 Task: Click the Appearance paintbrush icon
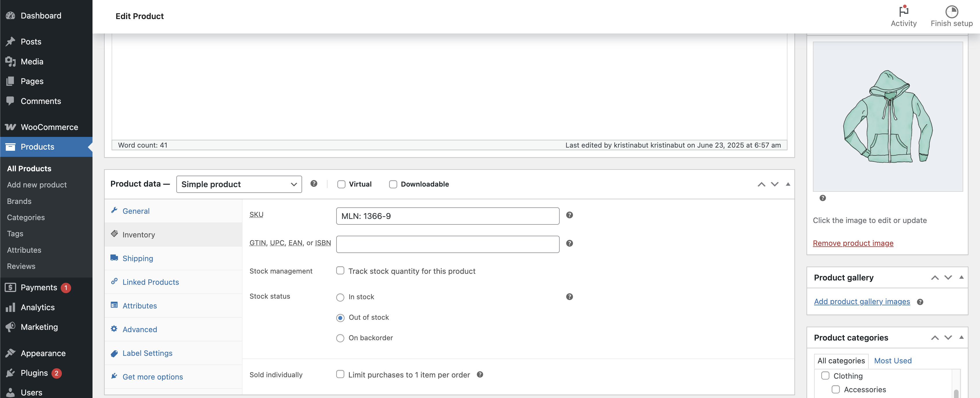(11, 353)
